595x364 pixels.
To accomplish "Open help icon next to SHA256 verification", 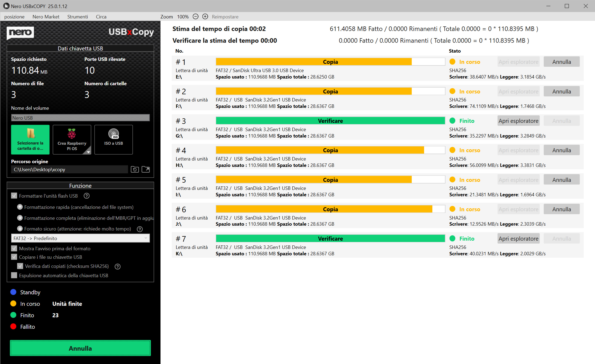I will [118, 266].
